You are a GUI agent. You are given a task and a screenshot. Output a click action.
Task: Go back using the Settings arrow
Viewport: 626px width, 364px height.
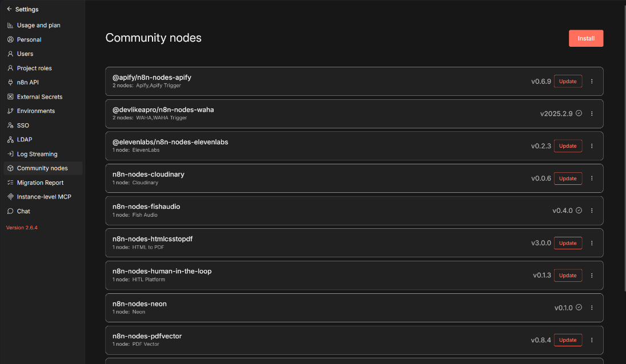click(9, 9)
